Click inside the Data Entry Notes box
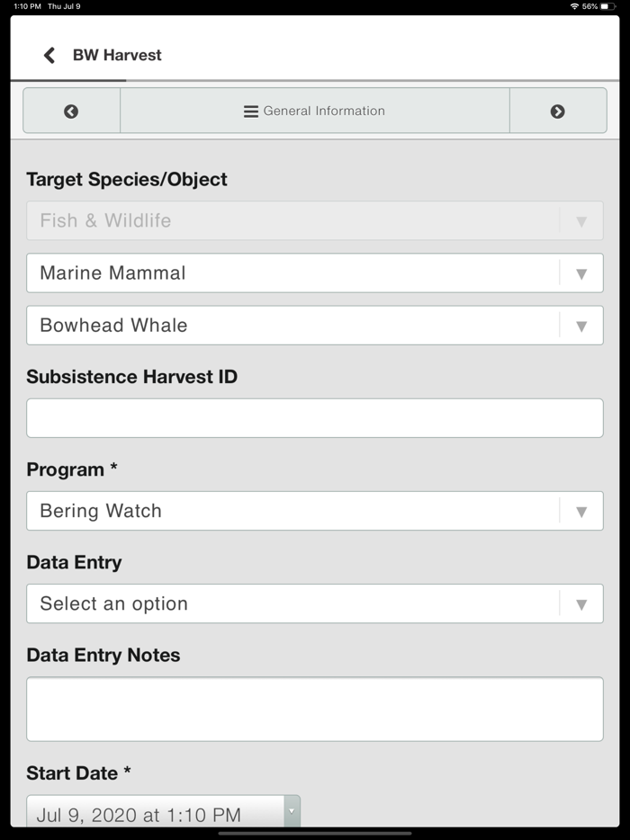The height and width of the screenshot is (840, 630). point(315,709)
